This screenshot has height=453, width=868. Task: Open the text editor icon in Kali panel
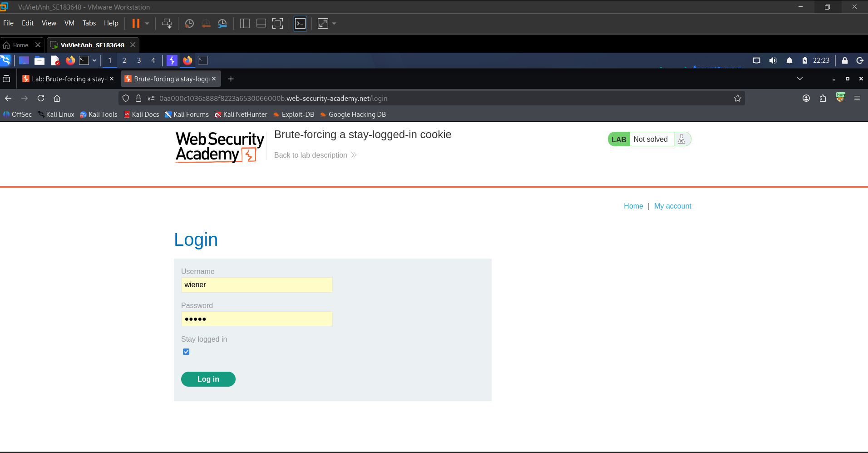tap(55, 60)
